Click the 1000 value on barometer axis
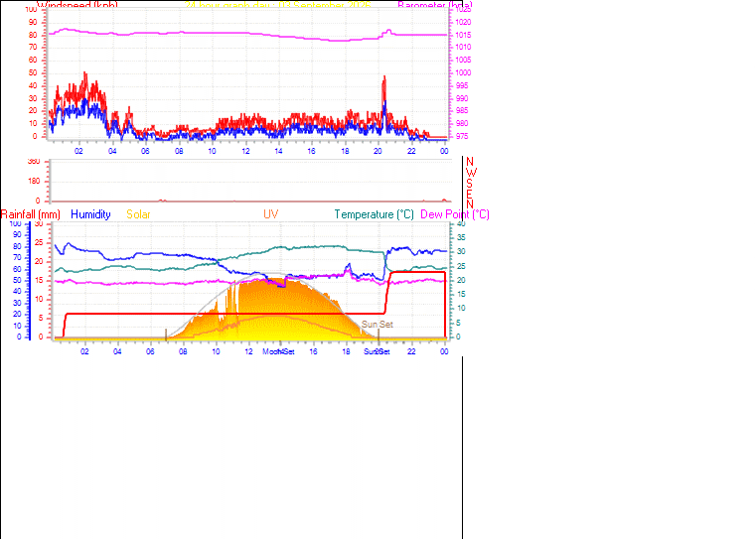 tap(463, 72)
